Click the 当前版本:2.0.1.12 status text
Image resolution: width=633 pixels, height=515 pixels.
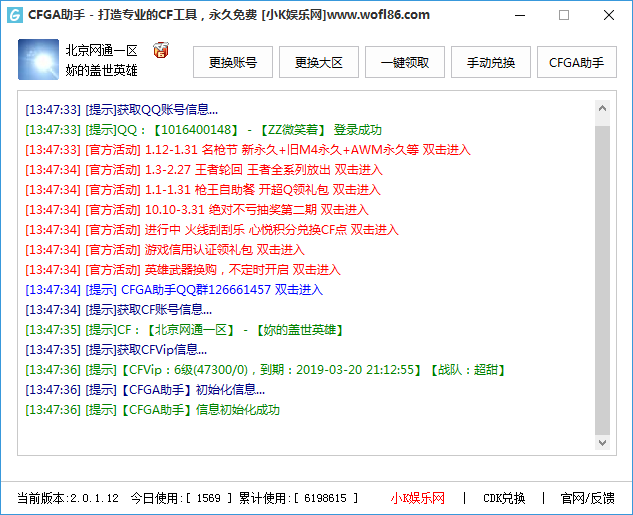pyautogui.click(x=68, y=498)
